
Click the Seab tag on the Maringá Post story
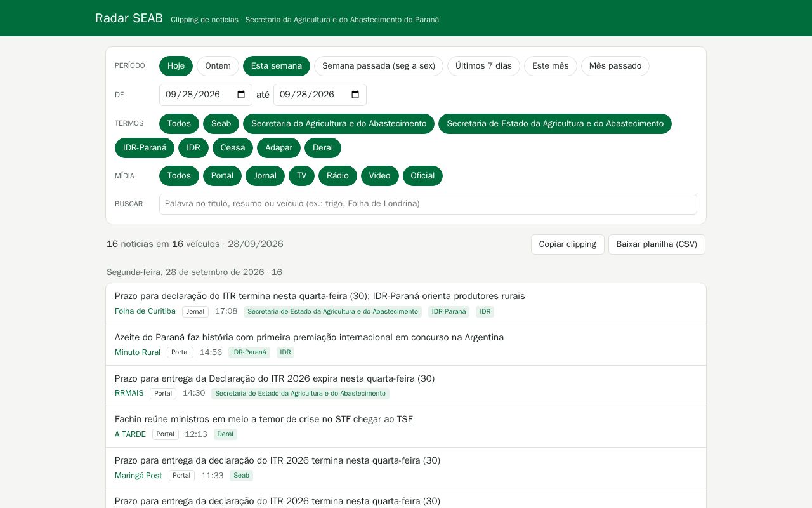pyautogui.click(x=241, y=476)
